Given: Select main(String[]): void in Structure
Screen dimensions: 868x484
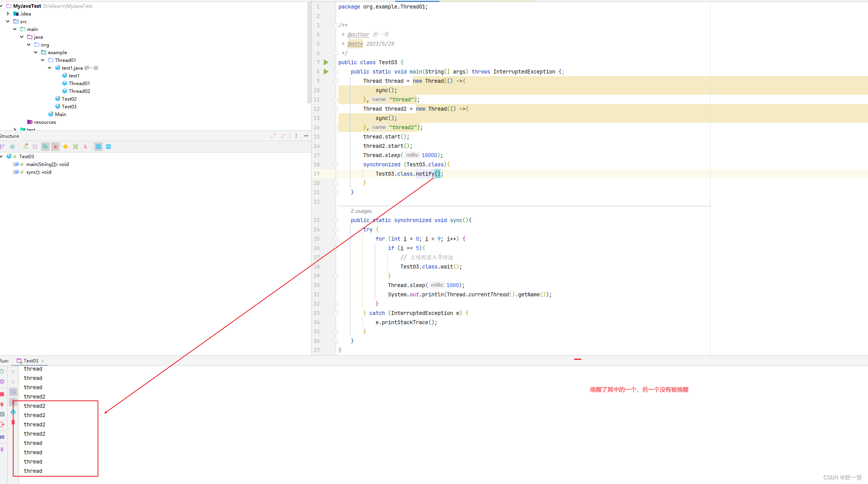Looking at the screenshot, I should tap(48, 164).
